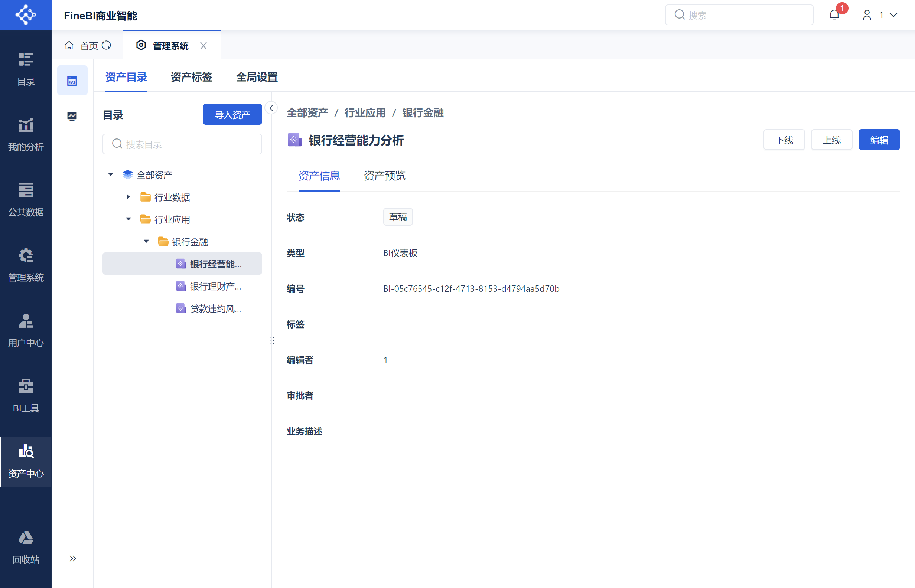Viewport: 915px width, 588px height.
Task: Select the asset catalog panel icon
Action: (72, 81)
